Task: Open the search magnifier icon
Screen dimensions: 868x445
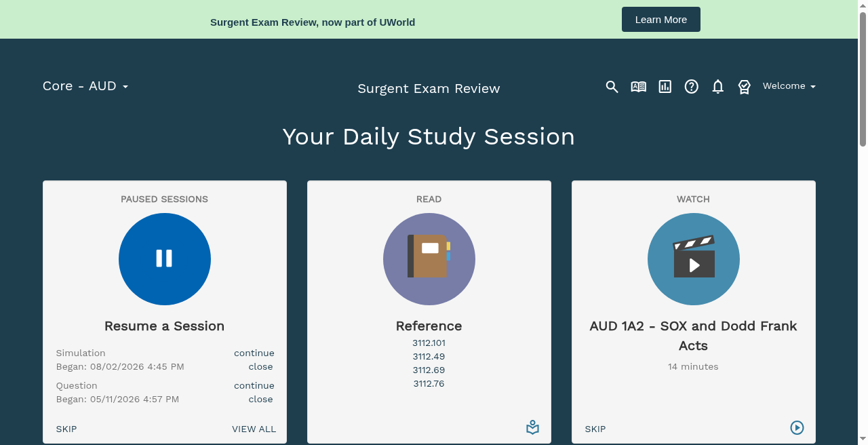Action: click(x=612, y=87)
